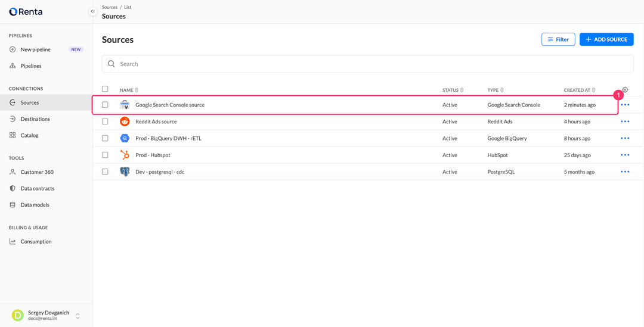Click the Filter button
644x327 pixels.
point(558,39)
